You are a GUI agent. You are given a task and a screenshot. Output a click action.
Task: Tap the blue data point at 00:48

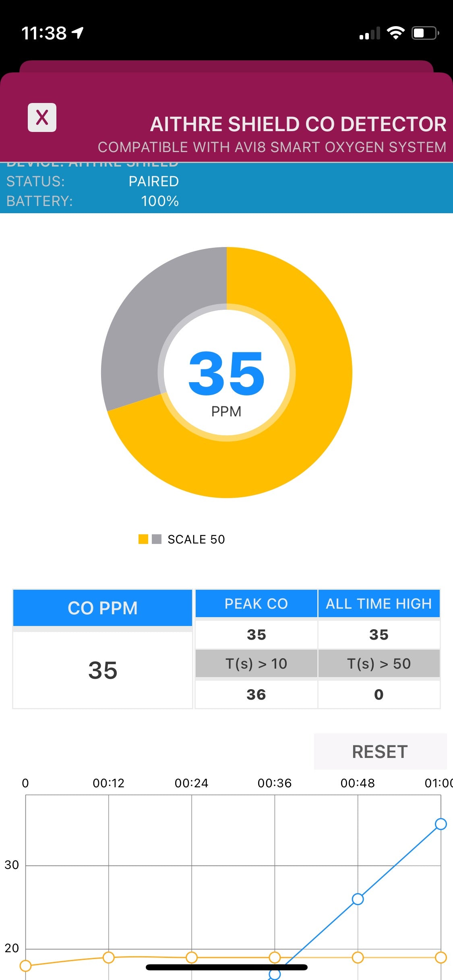[358, 899]
